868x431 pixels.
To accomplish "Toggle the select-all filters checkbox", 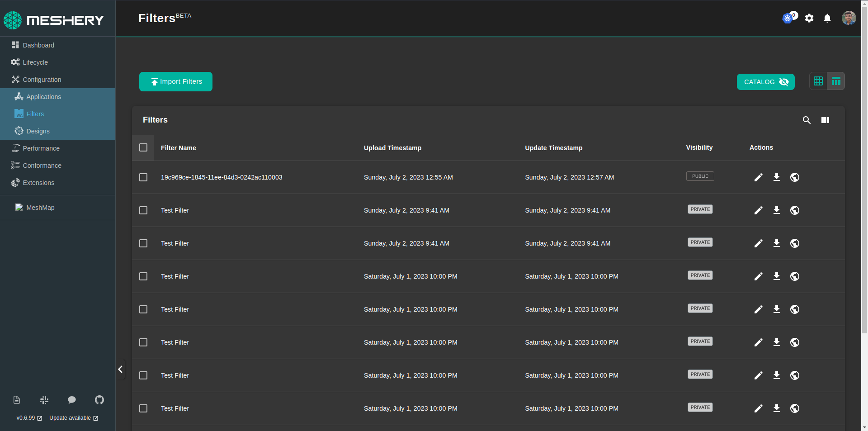I will [143, 147].
